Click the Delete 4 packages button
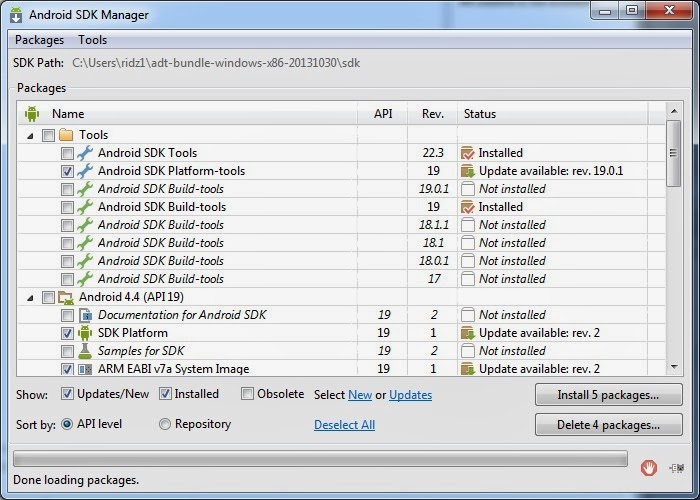 (x=608, y=425)
